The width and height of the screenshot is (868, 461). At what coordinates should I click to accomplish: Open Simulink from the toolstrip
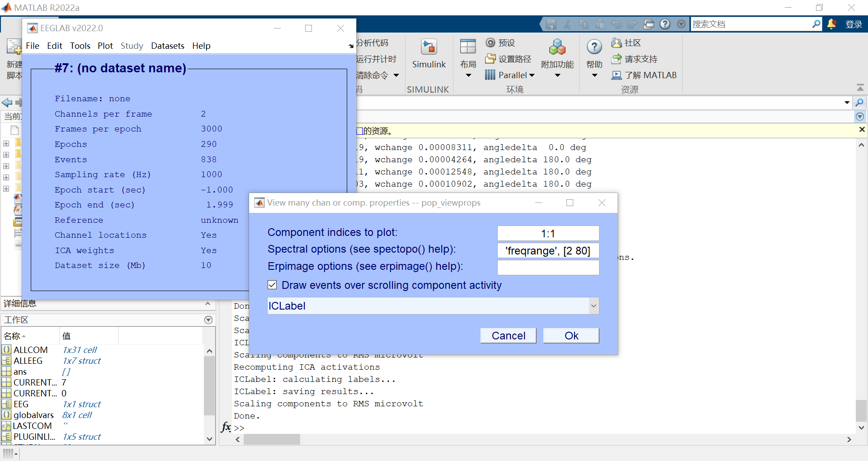[429, 53]
